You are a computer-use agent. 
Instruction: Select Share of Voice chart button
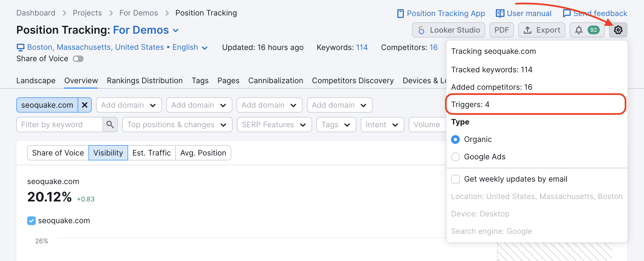click(x=58, y=153)
